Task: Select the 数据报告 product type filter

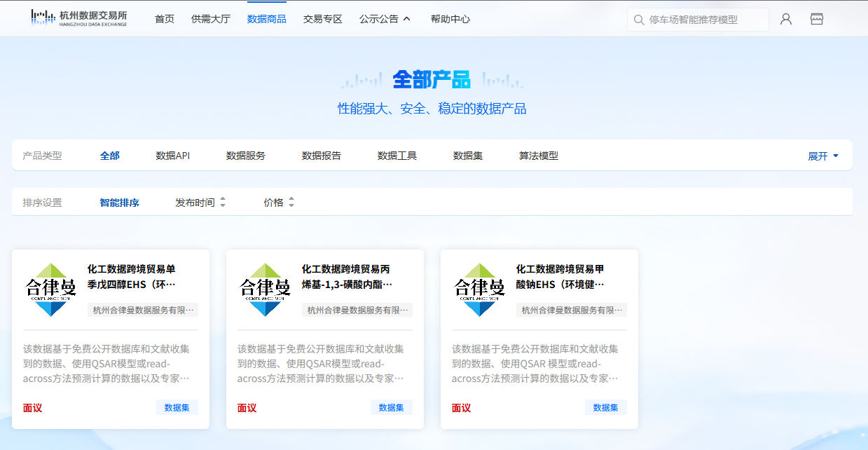Action: click(321, 156)
